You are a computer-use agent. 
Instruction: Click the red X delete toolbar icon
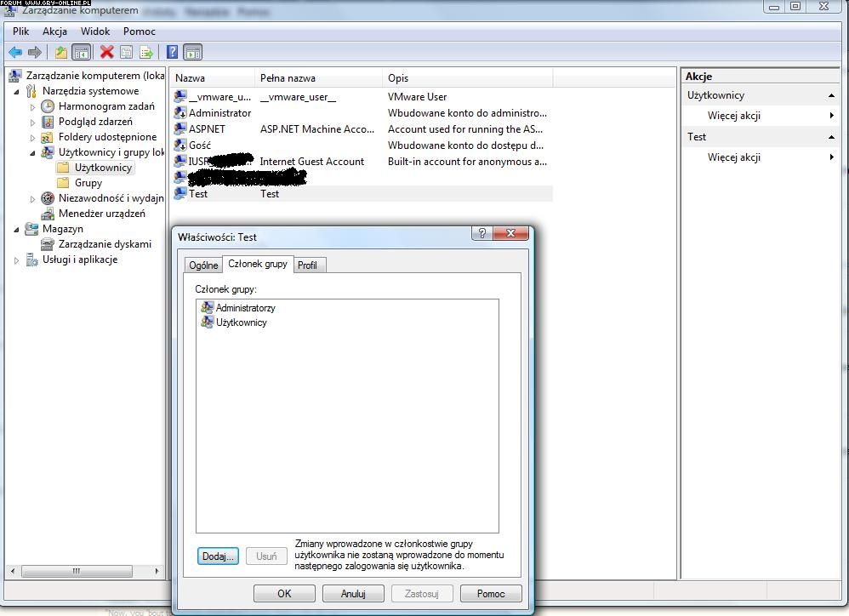(107, 52)
